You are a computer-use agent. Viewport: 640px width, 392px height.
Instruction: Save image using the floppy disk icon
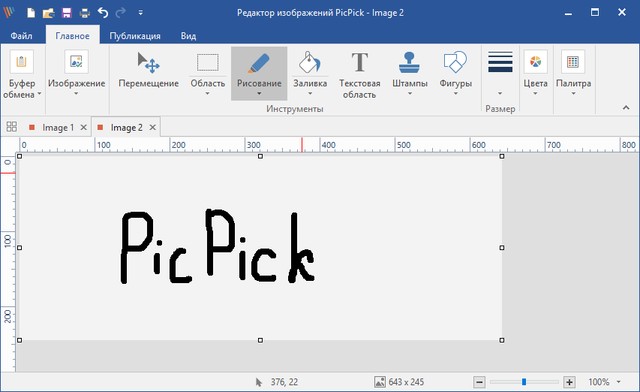pyautogui.click(x=67, y=13)
